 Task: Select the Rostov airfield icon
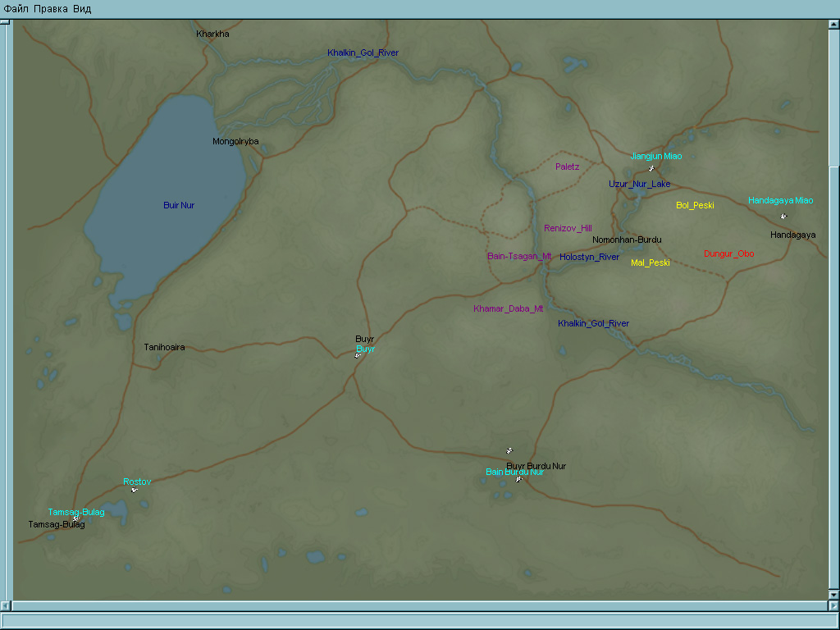pyautogui.click(x=135, y=490)
